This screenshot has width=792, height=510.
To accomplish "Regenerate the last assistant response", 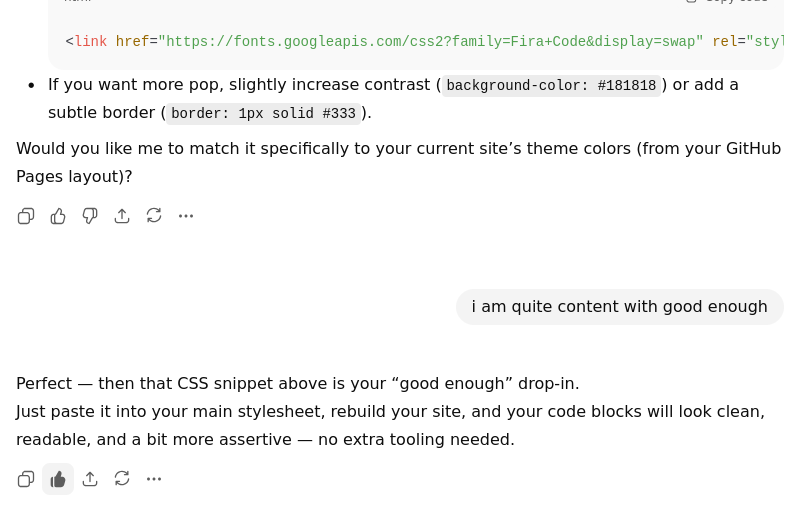I will (x=122, y=479).
